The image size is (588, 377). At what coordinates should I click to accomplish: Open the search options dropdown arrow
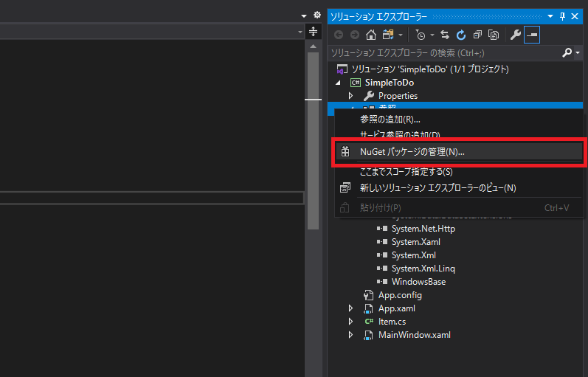click(x=577, y=53)
